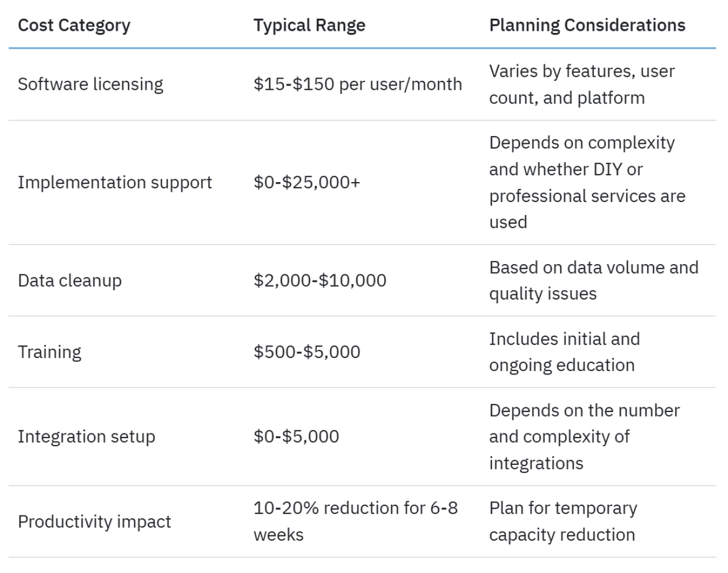Image resolution: width=728 pixels, height=573 pixels.
Task: Select the $500-$5,000 range cell
Action: pos(307,352)
